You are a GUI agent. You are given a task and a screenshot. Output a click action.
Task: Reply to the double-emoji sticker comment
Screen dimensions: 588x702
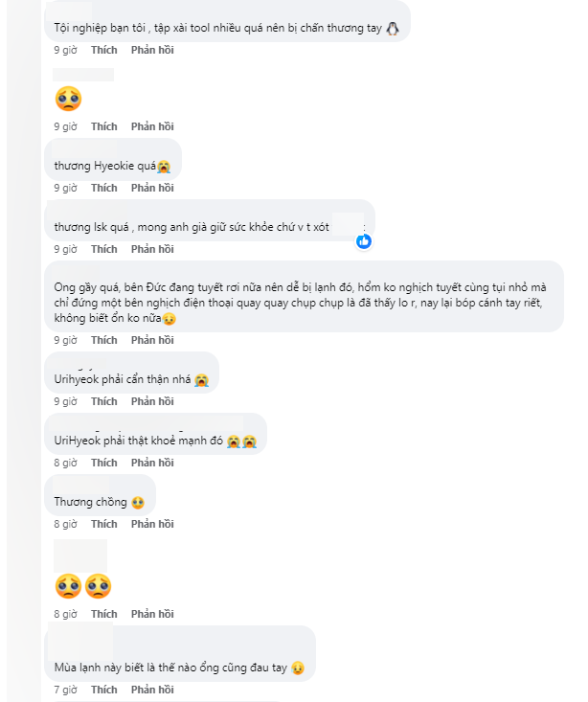pos(152,614)
